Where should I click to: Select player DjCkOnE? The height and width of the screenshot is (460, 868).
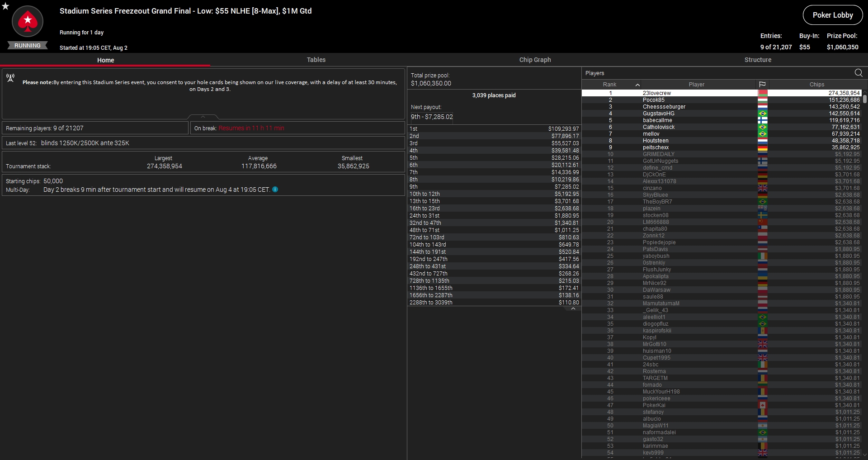(722, 175)
